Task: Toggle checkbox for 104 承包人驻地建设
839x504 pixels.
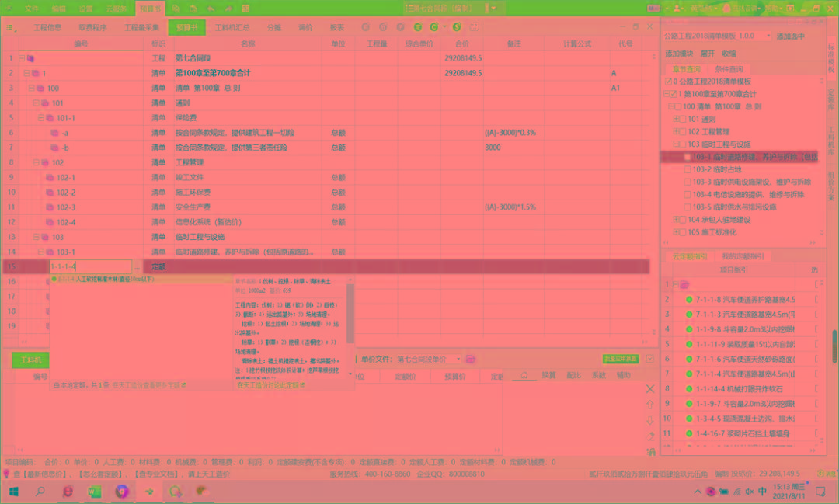Action: pyautogui.click(x=683, y=219)
